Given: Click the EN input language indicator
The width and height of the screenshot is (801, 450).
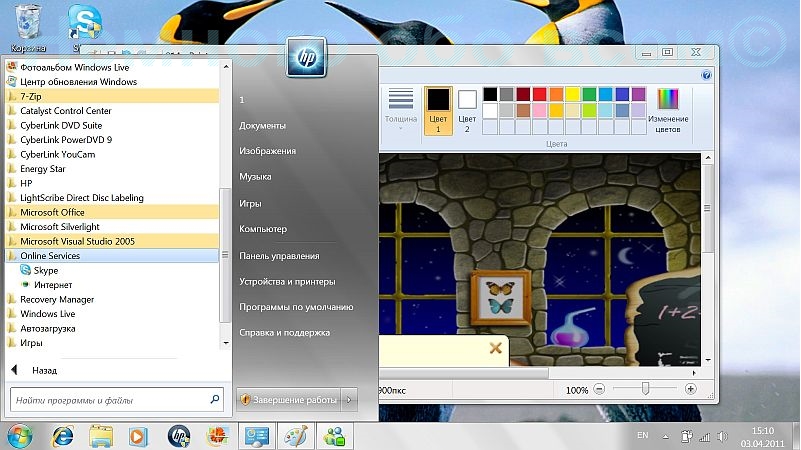Looking at the screenshot, I should 643,436.
